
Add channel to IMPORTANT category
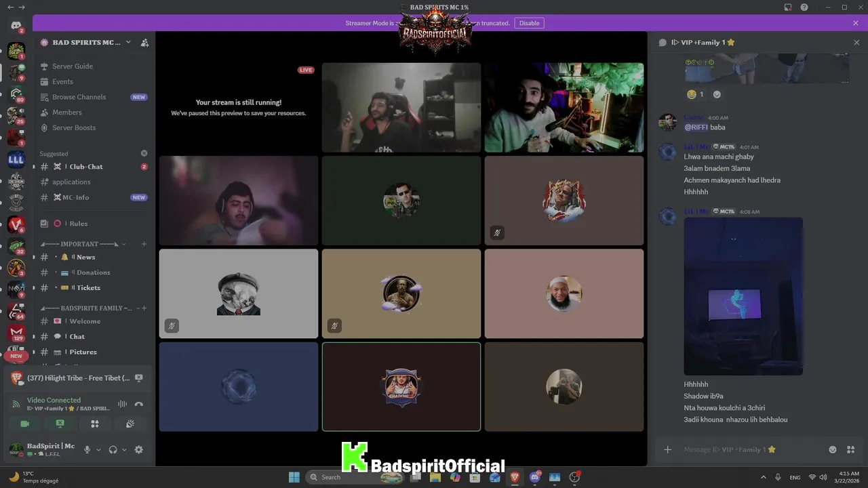(x=144, y=244)
